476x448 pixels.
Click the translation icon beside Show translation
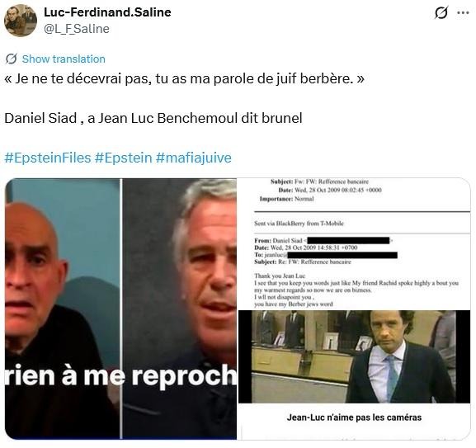[x=11, y=59]
